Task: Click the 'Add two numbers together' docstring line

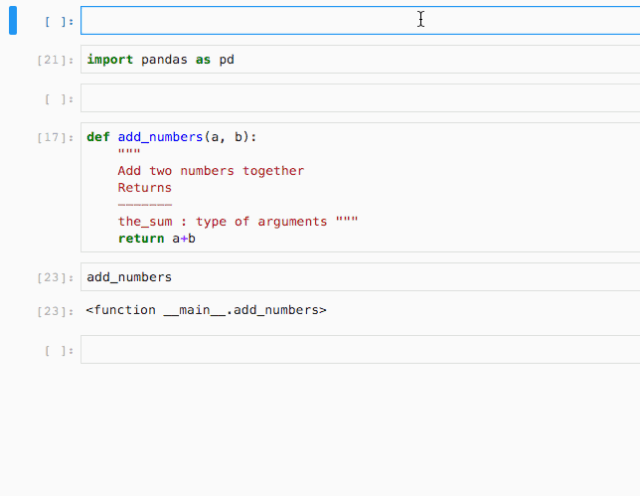Action: click(x=211, y=171)
